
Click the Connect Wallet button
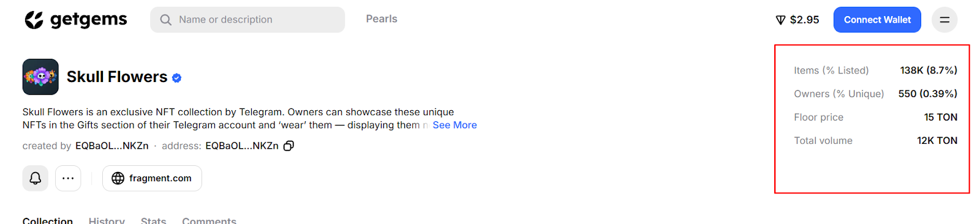coord(877,20)
